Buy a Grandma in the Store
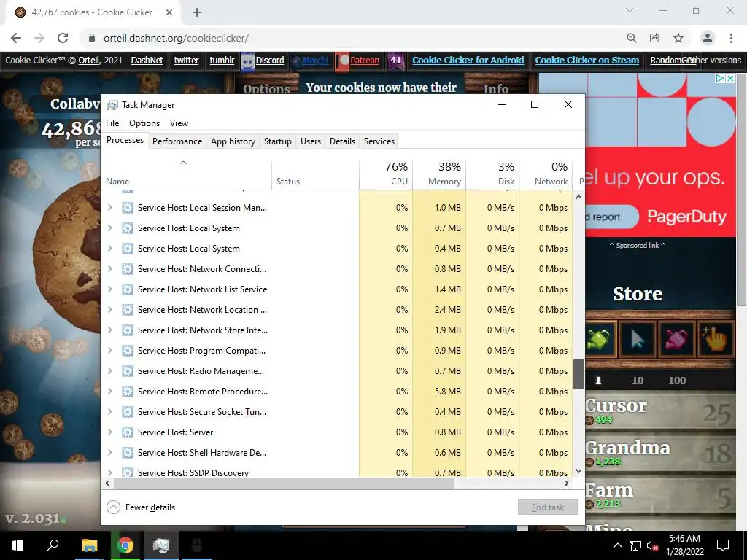The width and height of the screenshot is (747, 560). (660, 452)
